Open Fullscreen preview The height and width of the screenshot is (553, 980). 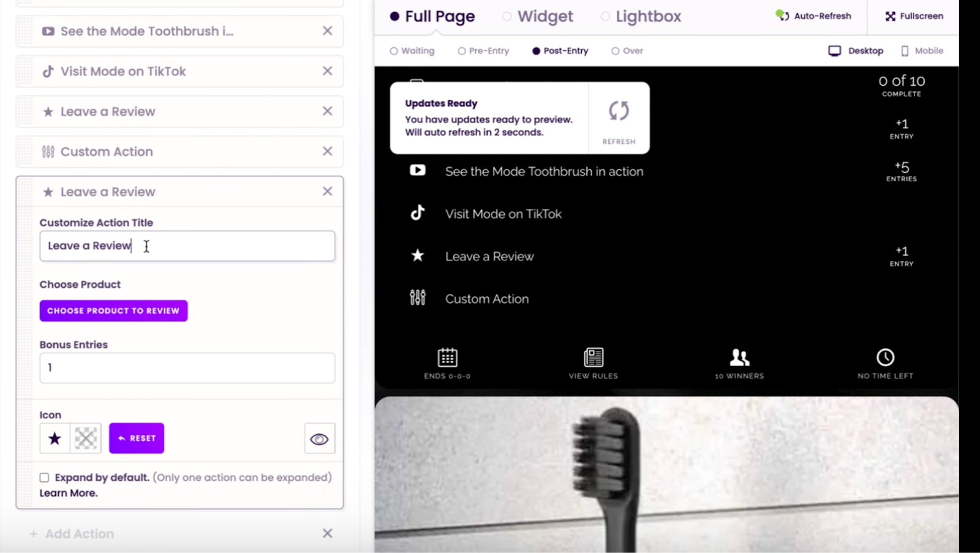coord(914,16)
